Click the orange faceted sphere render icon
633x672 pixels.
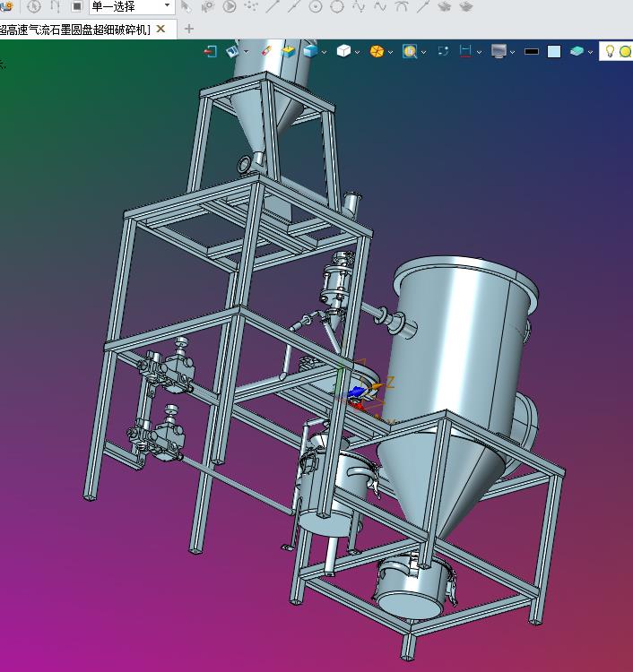pyautogui.click(x=377, y=51)
